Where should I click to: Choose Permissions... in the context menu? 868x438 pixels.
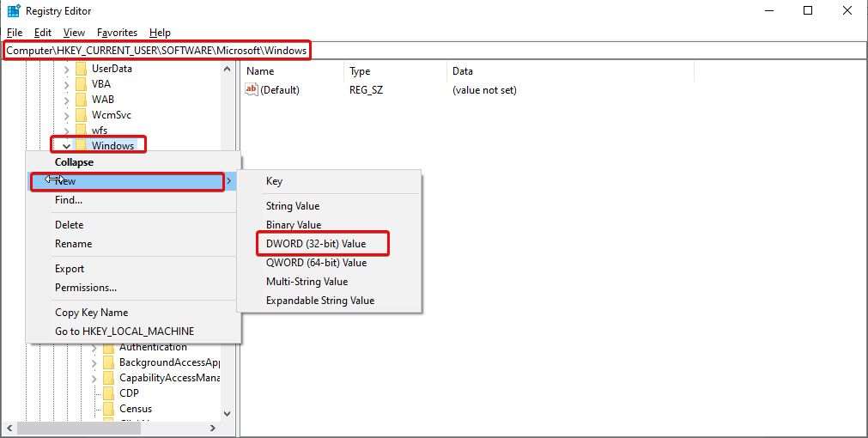tap(133, 288)
